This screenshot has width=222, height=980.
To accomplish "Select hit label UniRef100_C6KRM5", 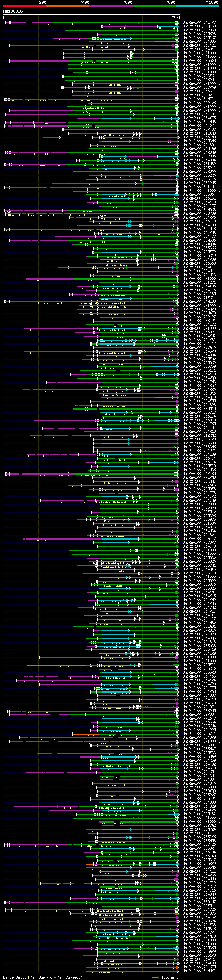I will (199, 711).
